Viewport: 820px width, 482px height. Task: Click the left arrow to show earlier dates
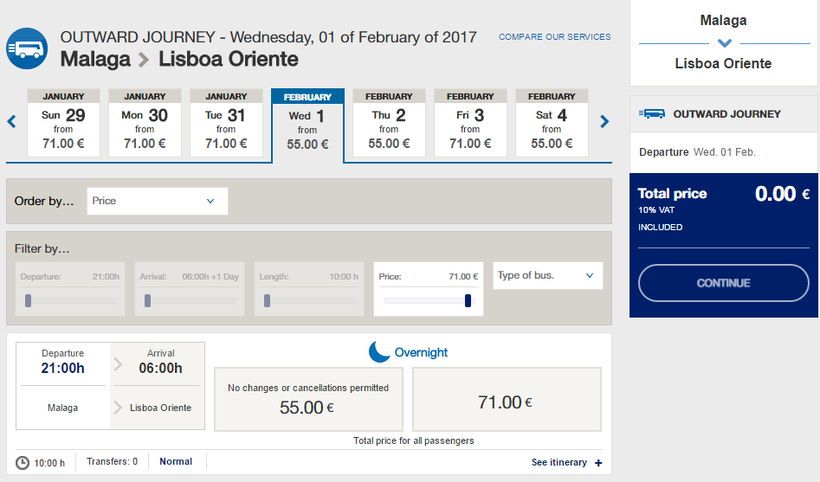(x=12, y=122)
